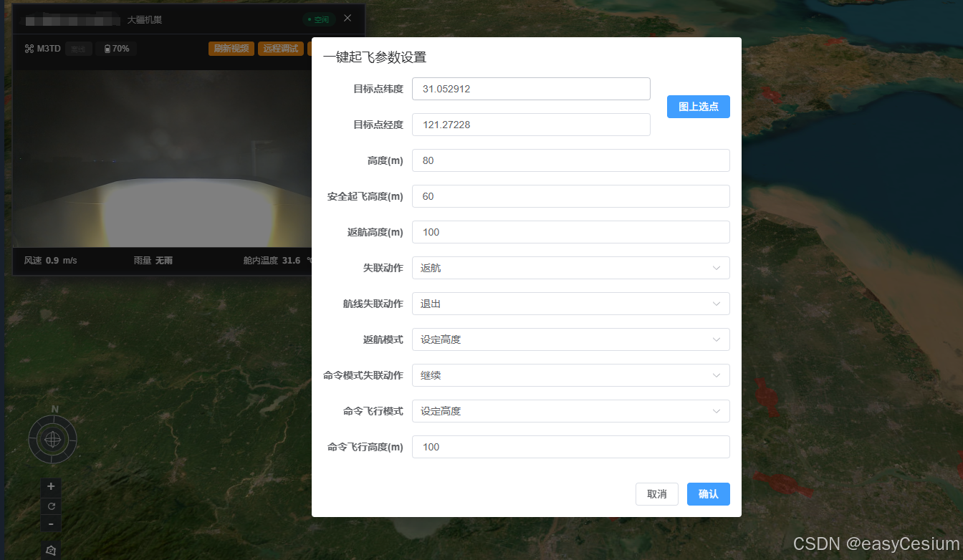Open the 航线失联动作 dropdown

[x=571, y=304]
